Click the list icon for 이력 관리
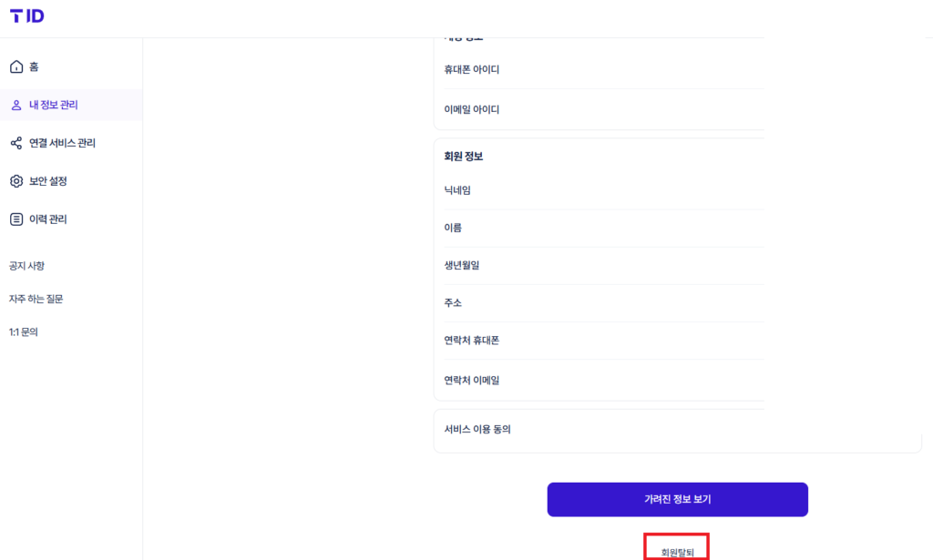 tap(16, 219)
